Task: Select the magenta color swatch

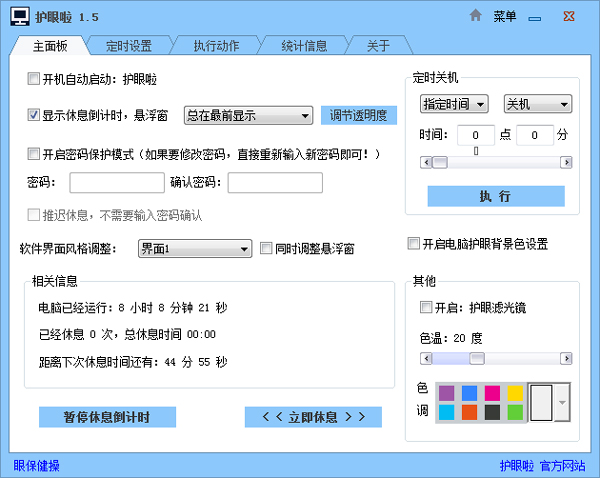Action: pos(492,393)
